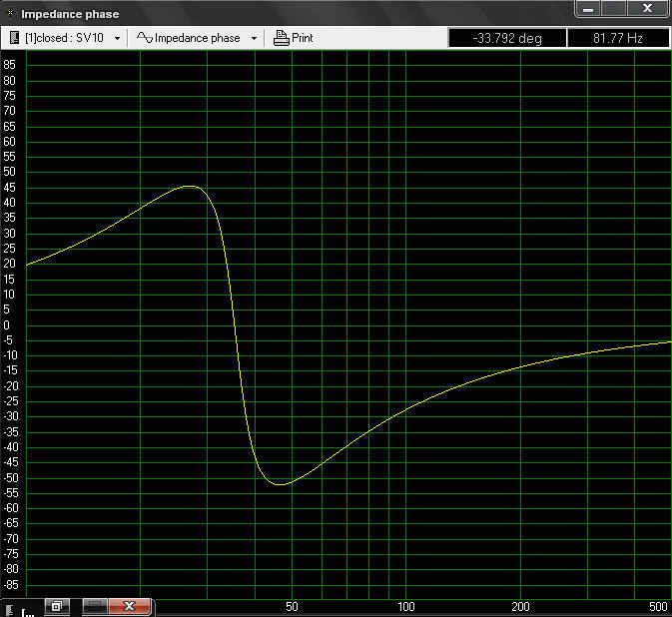The width and height of the screenshot is (672, 617).
Task: Click the '200' label on the frequency axis
Action: coord(520,607)
